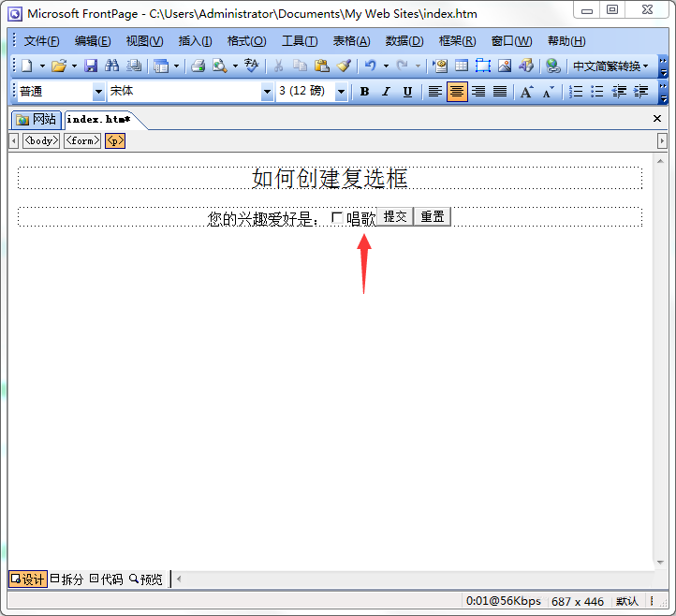Open the 中文简繁转换 dropdown
The height and width of the screenshot is (616, 676).
(610, 66)
